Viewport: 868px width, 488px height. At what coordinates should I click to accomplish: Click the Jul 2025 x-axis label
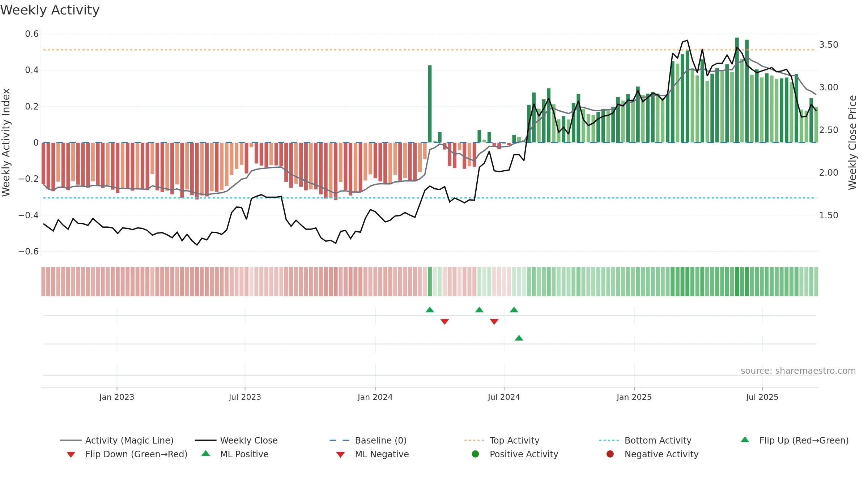click(762, 397)
